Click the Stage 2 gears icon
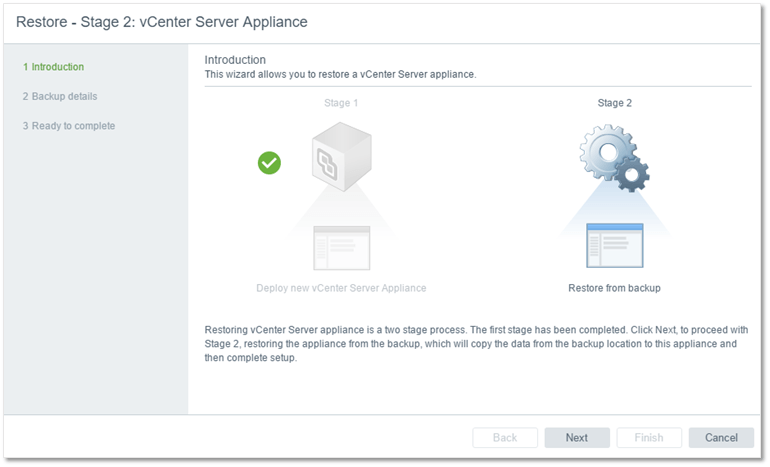 [614, 158]
